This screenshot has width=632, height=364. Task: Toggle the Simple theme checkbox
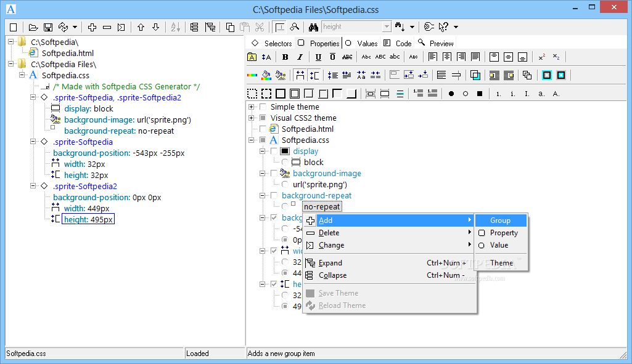pos(263,107)
